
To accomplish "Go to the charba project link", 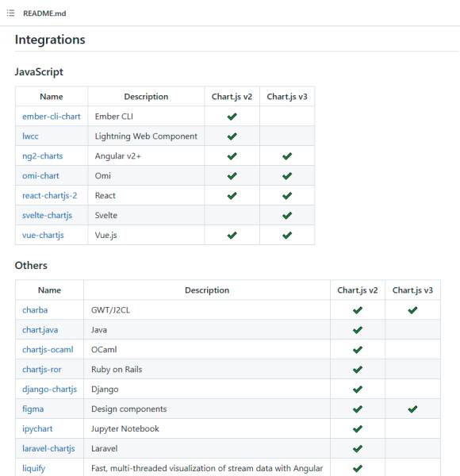I will point(35,310).
